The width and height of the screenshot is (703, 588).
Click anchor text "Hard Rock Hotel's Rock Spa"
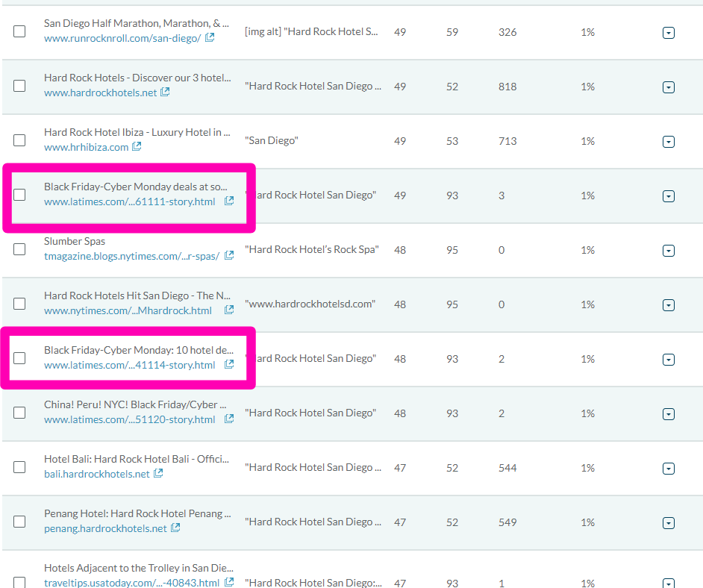pyautogui.click(x=312, y=250)
